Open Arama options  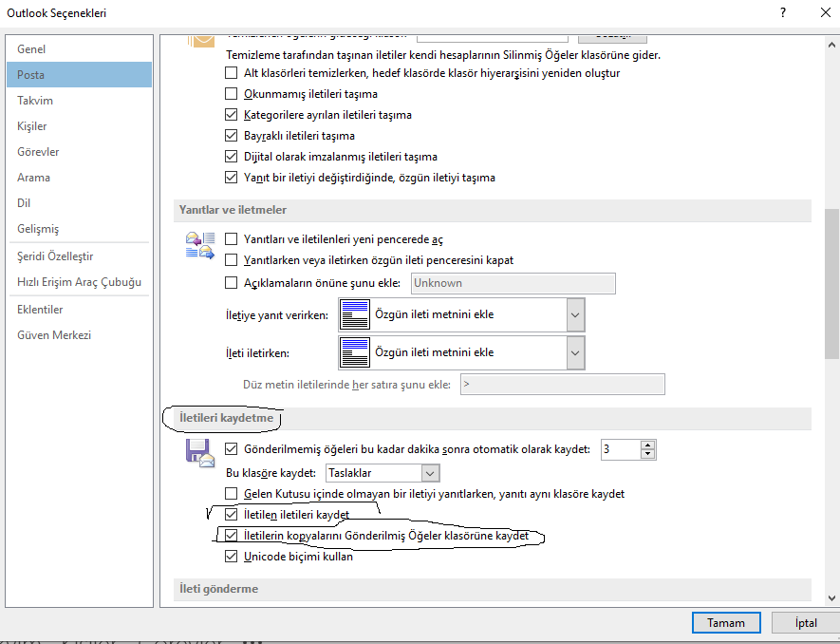tap(80, 178)
